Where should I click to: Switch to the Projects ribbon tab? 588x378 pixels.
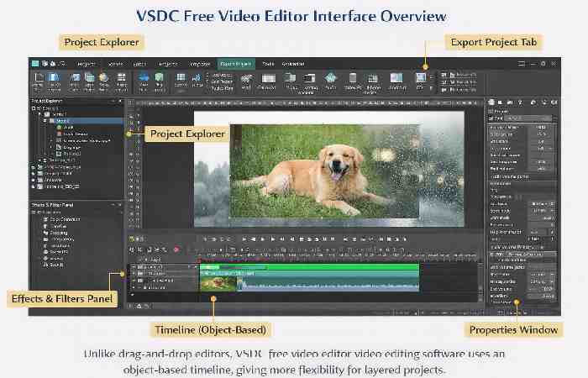pyautogui.click(x=86, y=64)
